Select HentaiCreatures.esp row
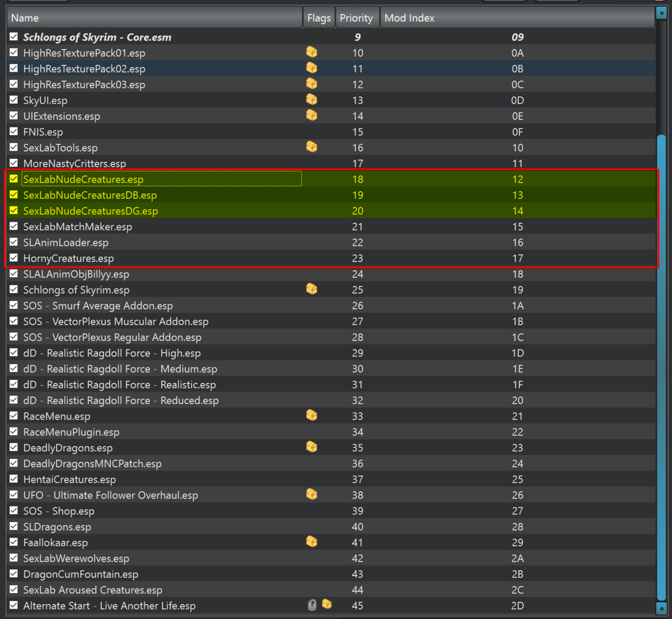672x619 pixels. coord(331,479)
